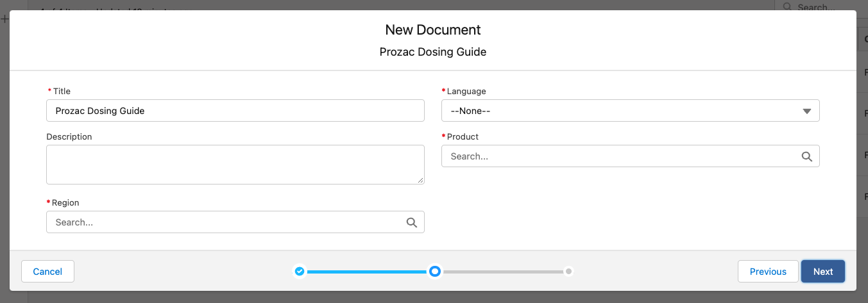Grab the Description textarea resize handle
868x303 pixels.
pyautogui.click(x=421, y=181)
